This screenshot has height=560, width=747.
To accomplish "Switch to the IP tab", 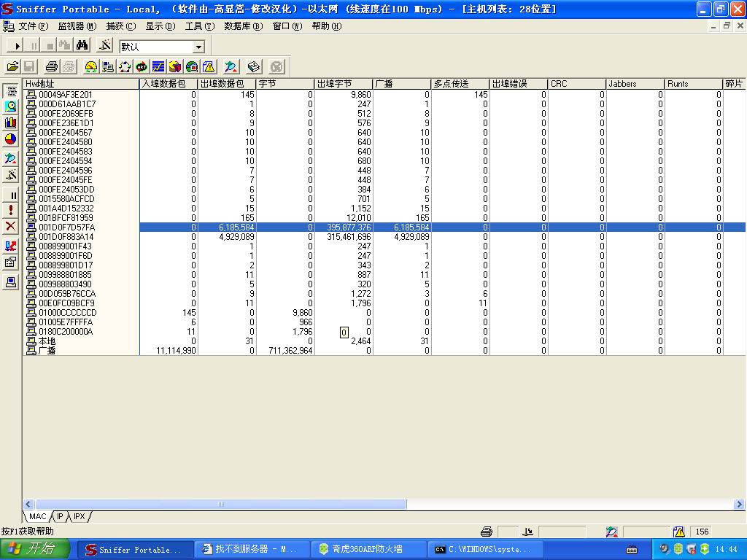I will (x=60, y=516).
